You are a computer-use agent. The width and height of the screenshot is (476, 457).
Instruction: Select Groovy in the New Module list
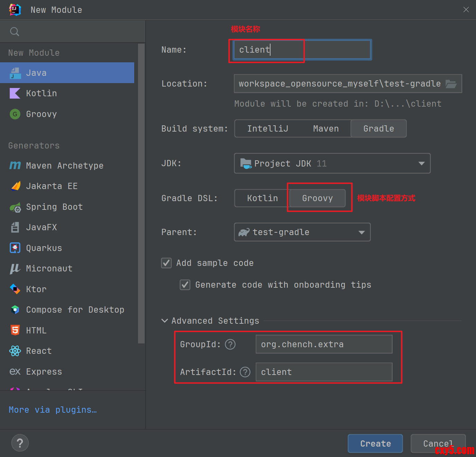coord(41,114)
